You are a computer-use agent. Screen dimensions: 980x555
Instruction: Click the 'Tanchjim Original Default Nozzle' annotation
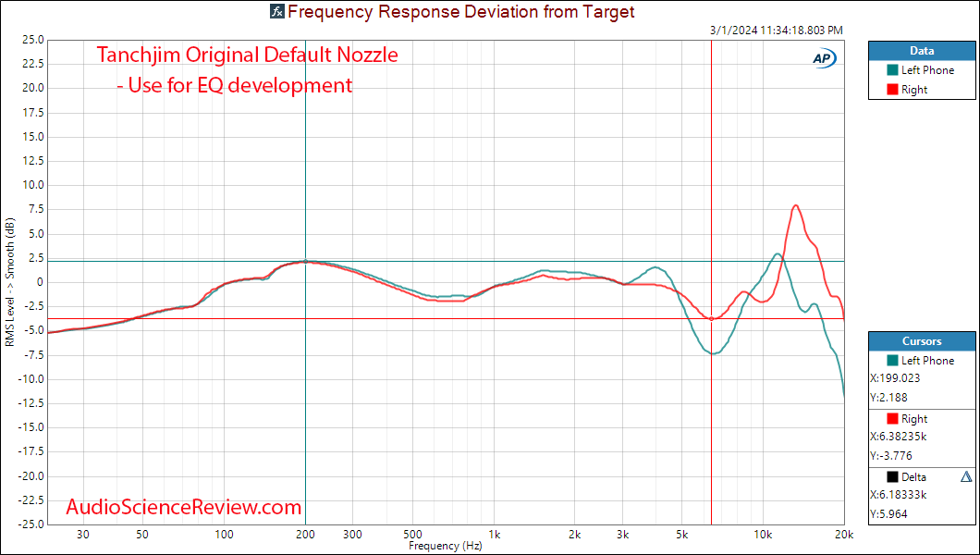247,55
